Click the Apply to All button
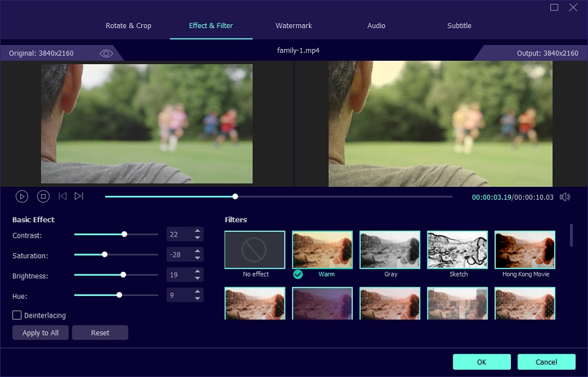Viewport: 588px width, 377px height. pos(41,333)
